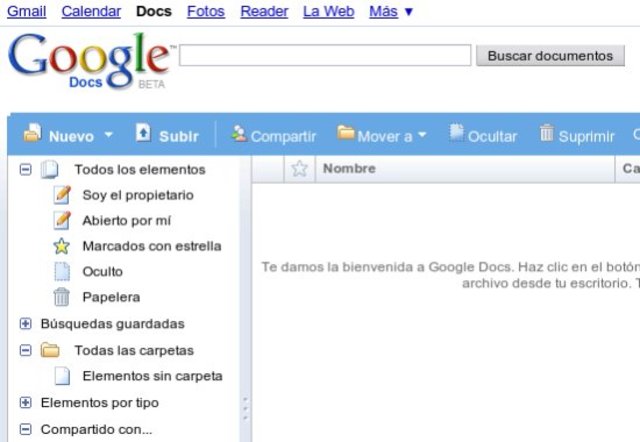Click the Suprimir trash can icon

click(547, 133)
